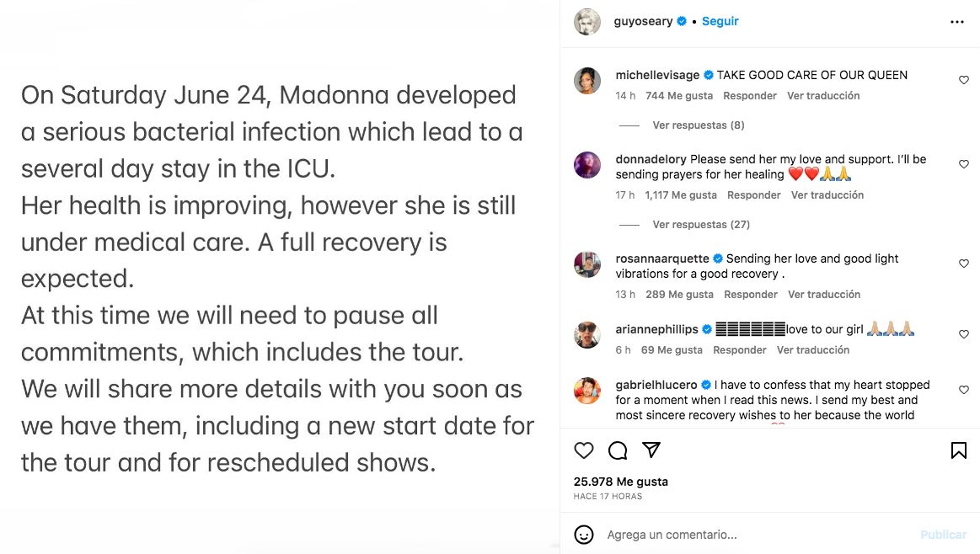The height and width of the screenshot is (554, 980).
Task: Open the three-dot more options menu
Action: pyautogui.click(x=957, y=22)
